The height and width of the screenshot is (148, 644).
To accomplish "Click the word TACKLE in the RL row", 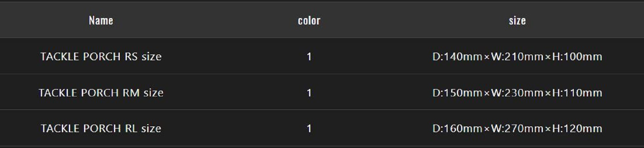I will point(60,129).
